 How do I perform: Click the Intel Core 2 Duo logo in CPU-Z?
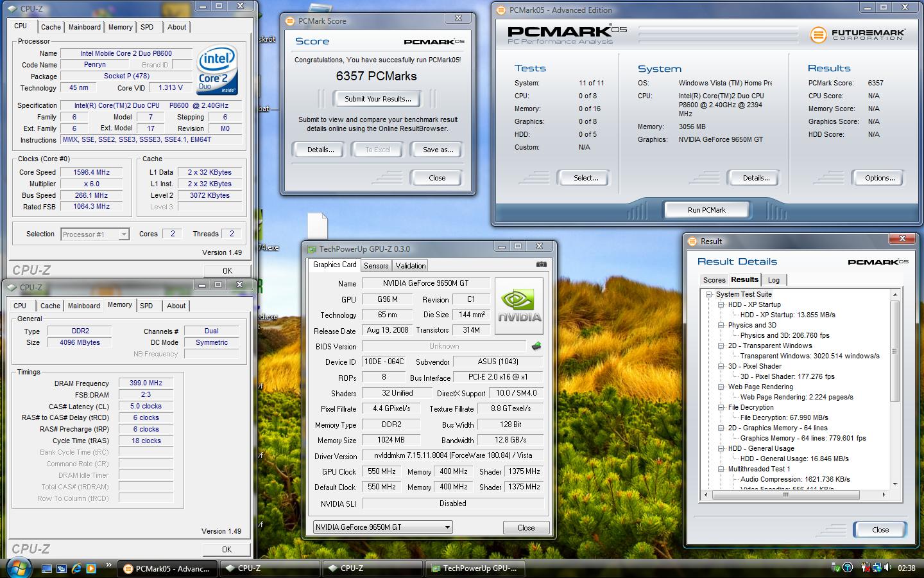click(218, 69)
